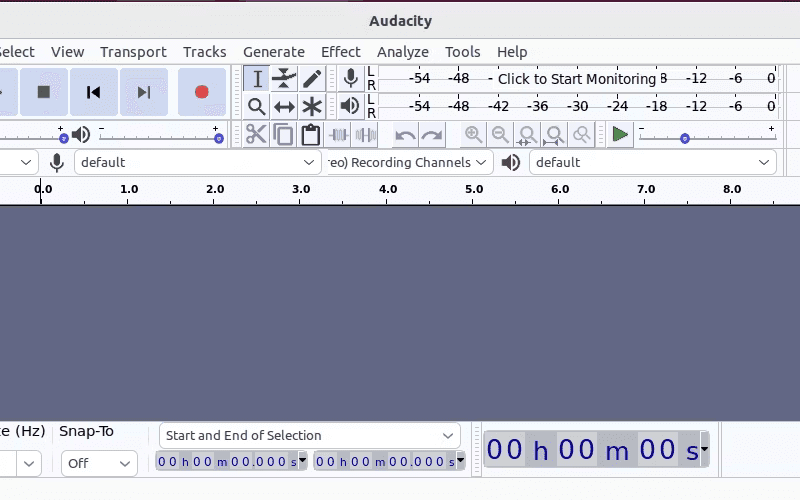Screen dimensions: 800x500
Task: Click the selection end time field
Action: pos(385,461)
